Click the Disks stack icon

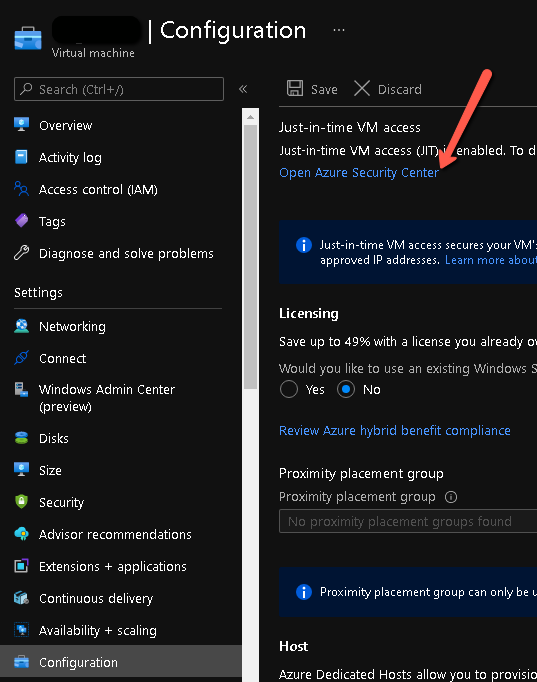21,438
